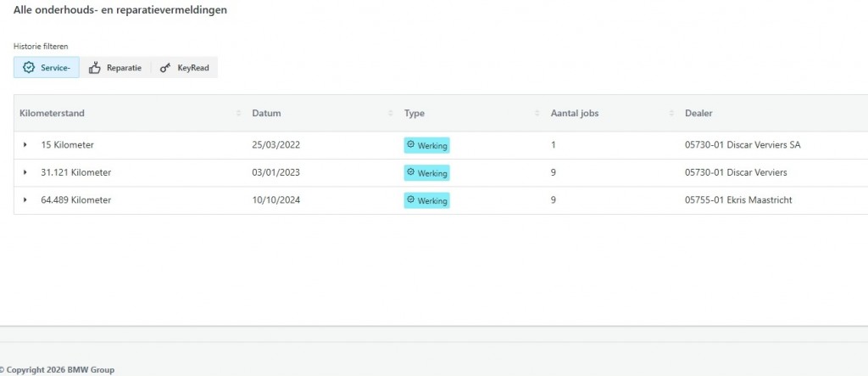
Task: Toggle the KeyRead history filter
Action: (184, 68)
